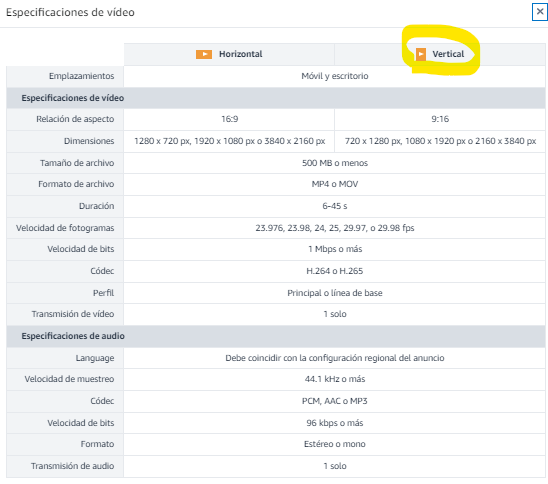The width and height of the screenshot is (548, 484).
Task: Click the 'Relación de aspecto' label
Action: [x=75, y=119]
